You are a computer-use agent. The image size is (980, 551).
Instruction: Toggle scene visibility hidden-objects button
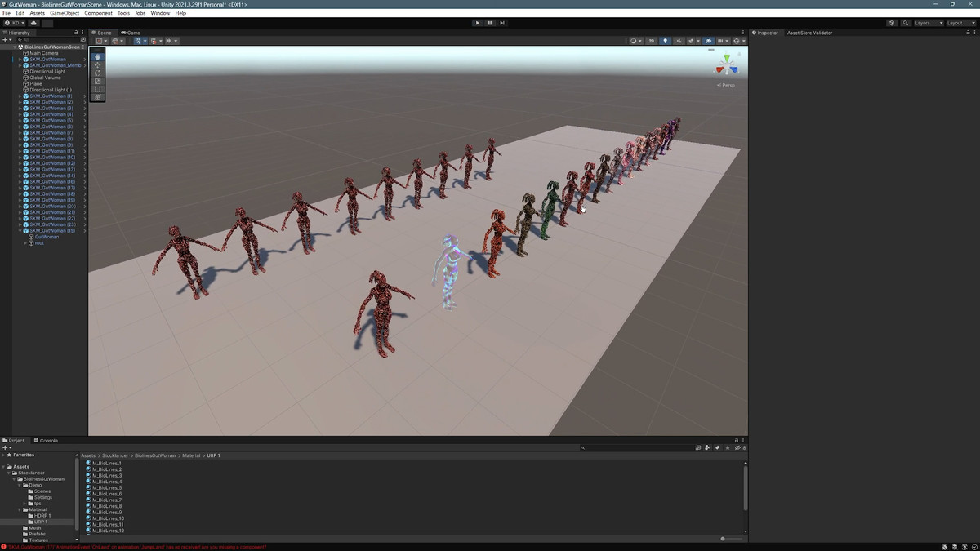(708, 41)
